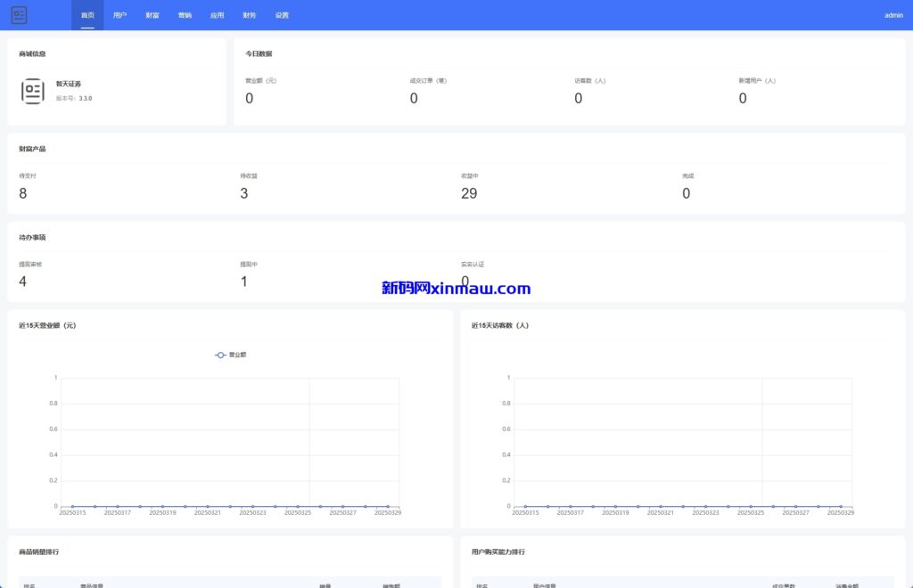Open the 财富 menu
Screen dimensions: 913x588
(x=152, y=15)
